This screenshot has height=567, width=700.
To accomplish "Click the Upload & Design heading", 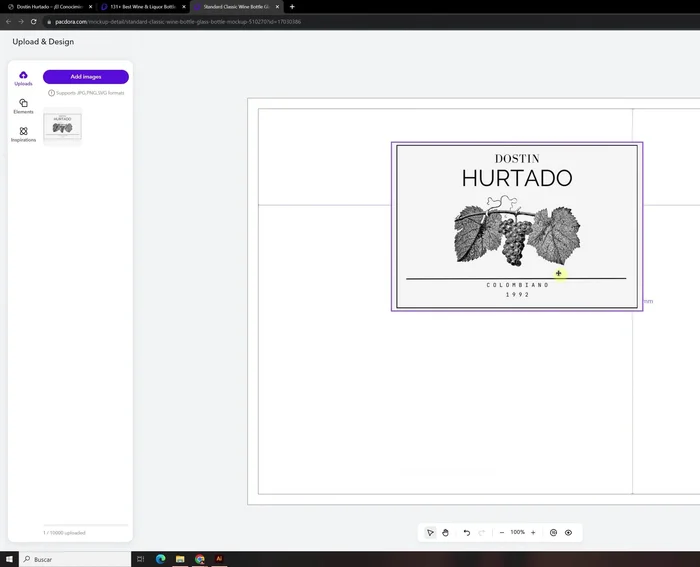I will click(x=43, y=42).
